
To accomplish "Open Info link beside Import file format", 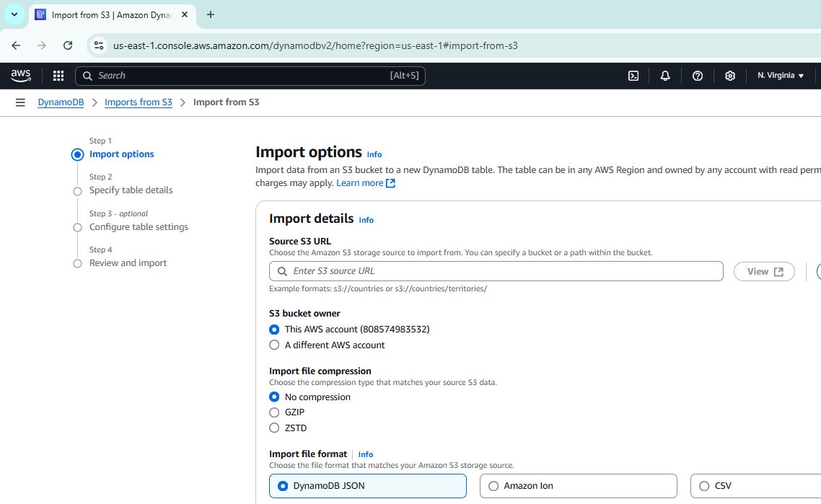I will click(366, 455).
